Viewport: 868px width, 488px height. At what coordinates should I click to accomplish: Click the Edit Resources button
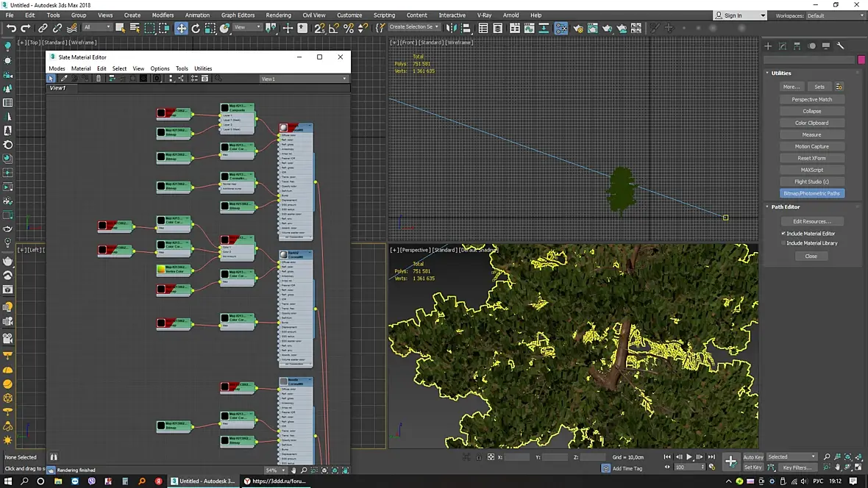click(811, 221)
